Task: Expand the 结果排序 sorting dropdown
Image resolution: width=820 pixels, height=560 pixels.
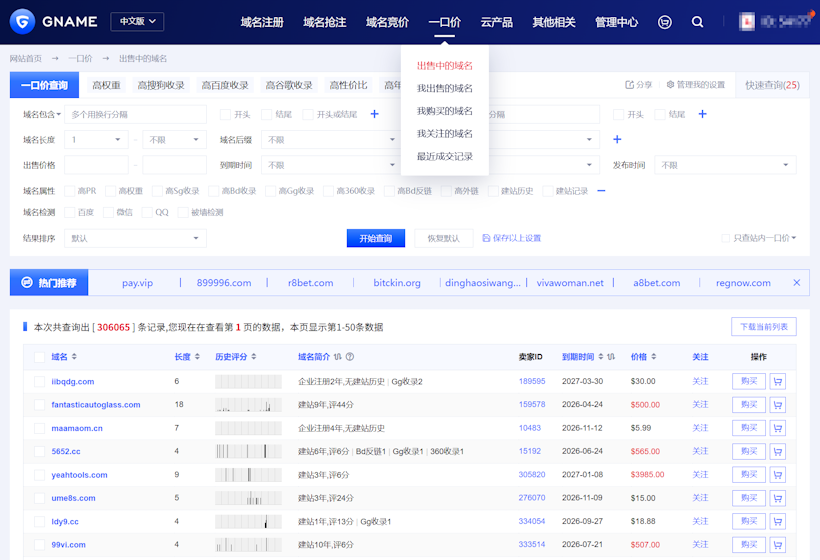Action: click(135, 238)
